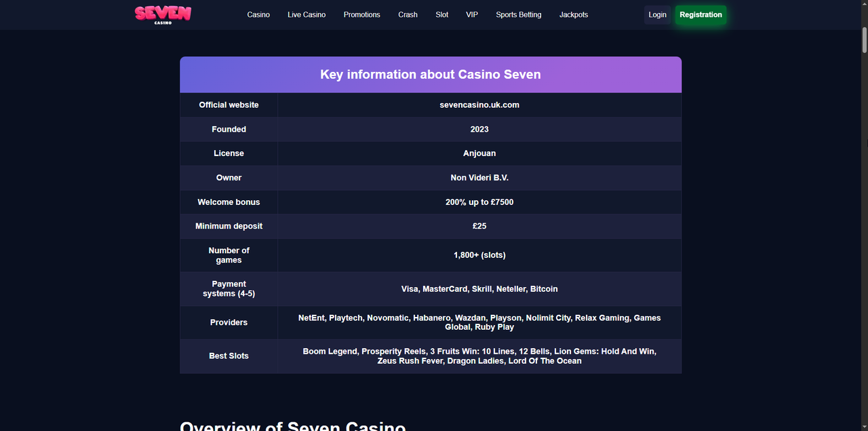This screenshot has width=868, height=431.
Task: Go to the Live Casino section
Action: point(307,15)
